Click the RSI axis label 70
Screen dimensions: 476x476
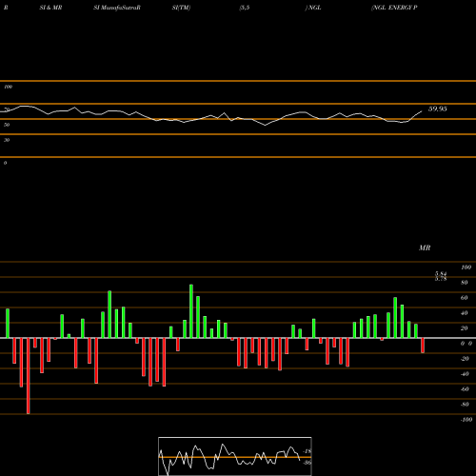pyautogui.click(x=7, y=109)
